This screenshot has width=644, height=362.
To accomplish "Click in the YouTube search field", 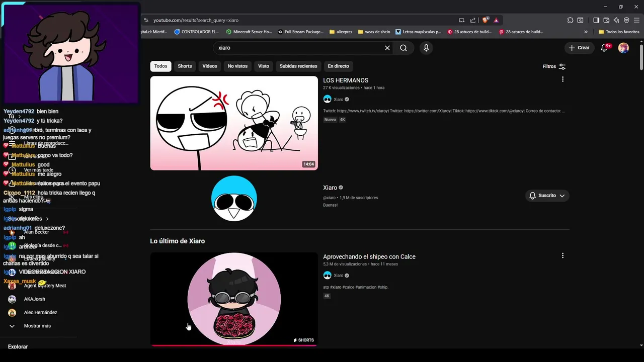I will pos(299,48).
